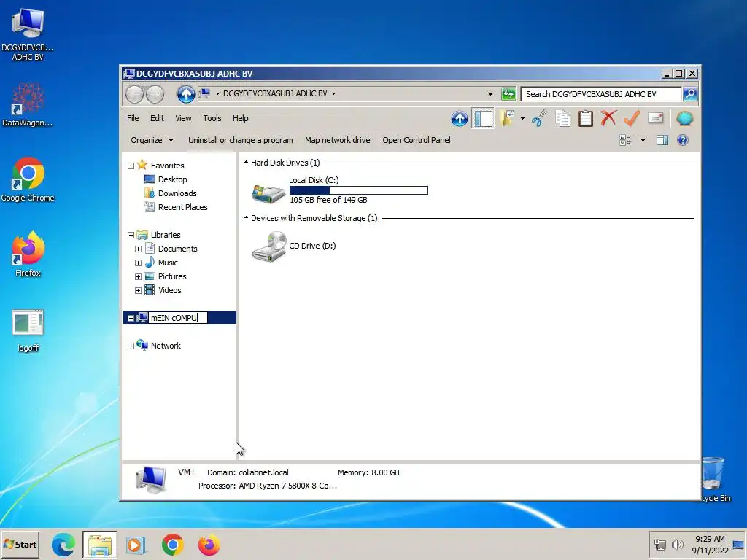
Task: Open the address bar history dropdown
Action: pos(490,94)
